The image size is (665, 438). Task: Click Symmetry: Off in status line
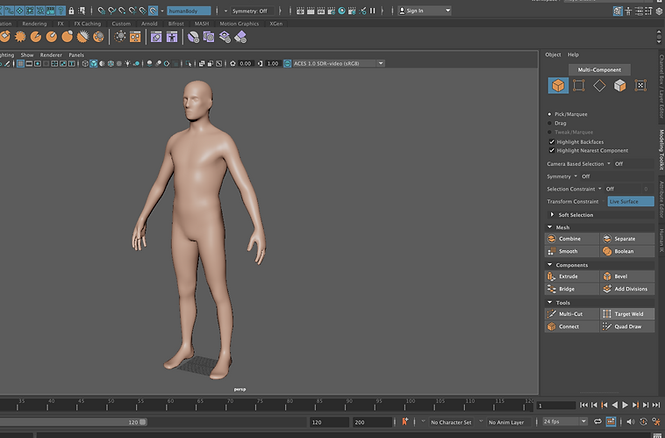click(x=249, y=11)
